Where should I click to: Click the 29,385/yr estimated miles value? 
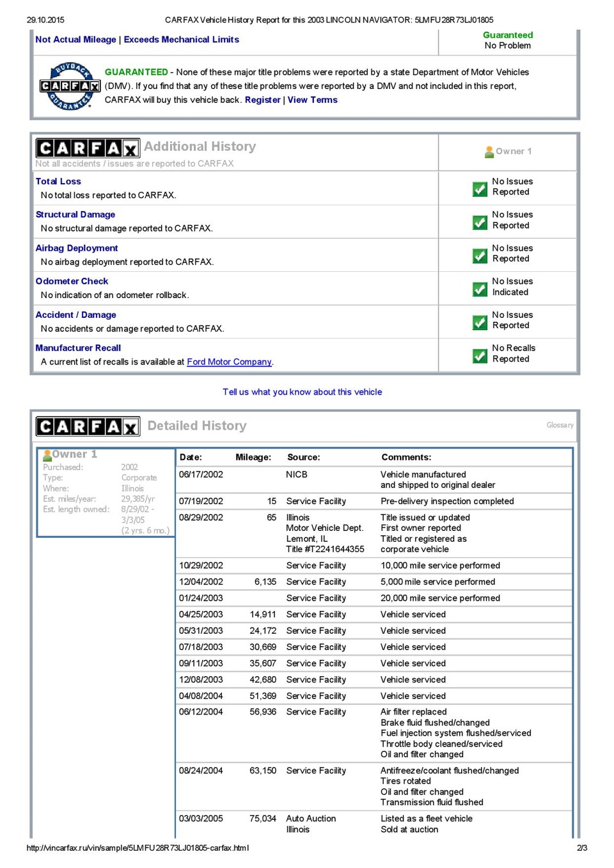(138, 499)
